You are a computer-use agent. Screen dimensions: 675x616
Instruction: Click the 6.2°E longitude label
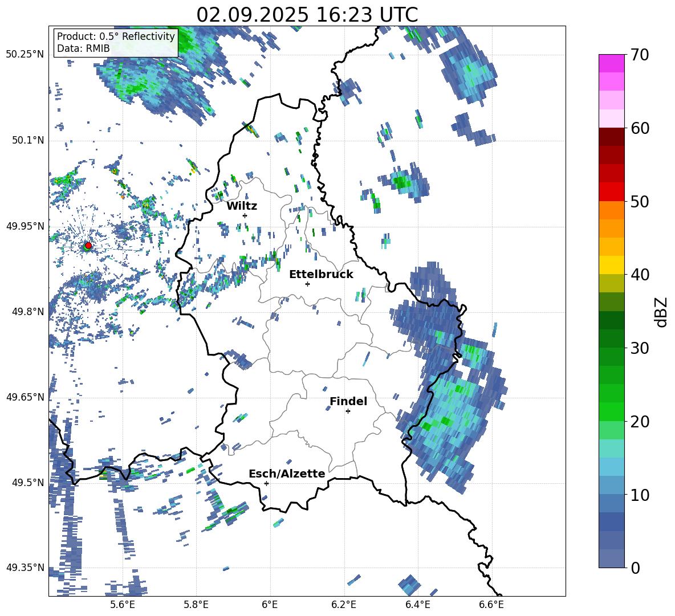point(344,605)
